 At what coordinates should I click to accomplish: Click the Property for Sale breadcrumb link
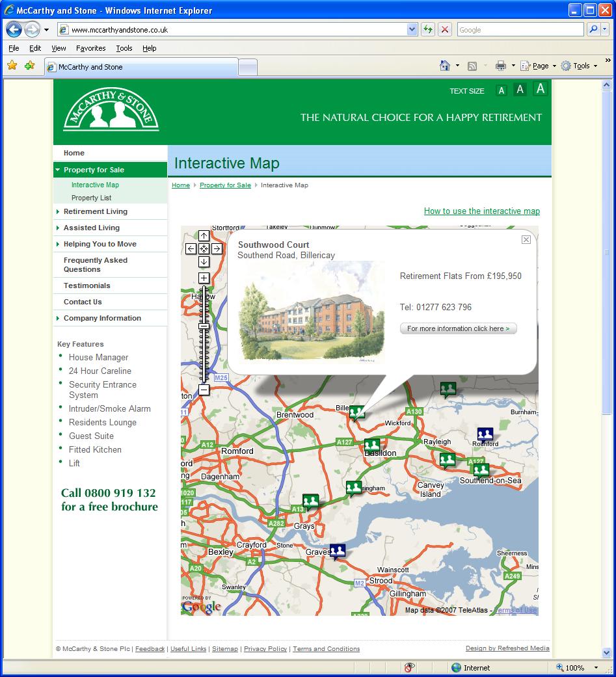click(225, 185)
